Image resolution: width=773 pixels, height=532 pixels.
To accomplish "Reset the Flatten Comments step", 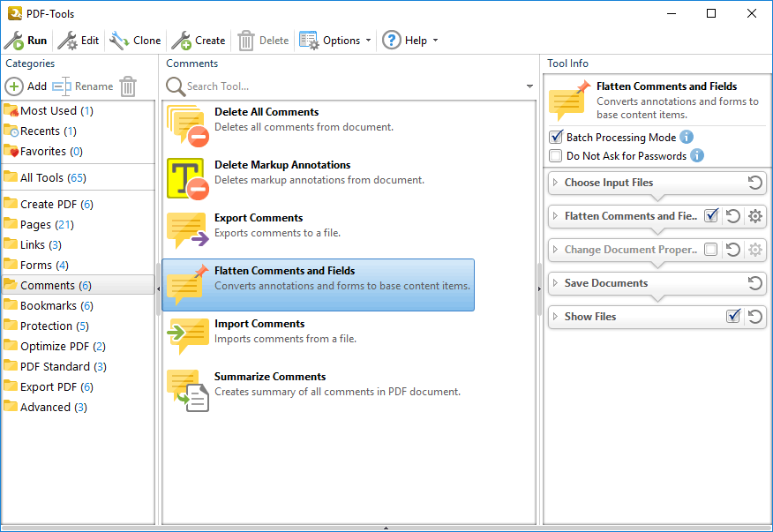I will click(733, 216).
